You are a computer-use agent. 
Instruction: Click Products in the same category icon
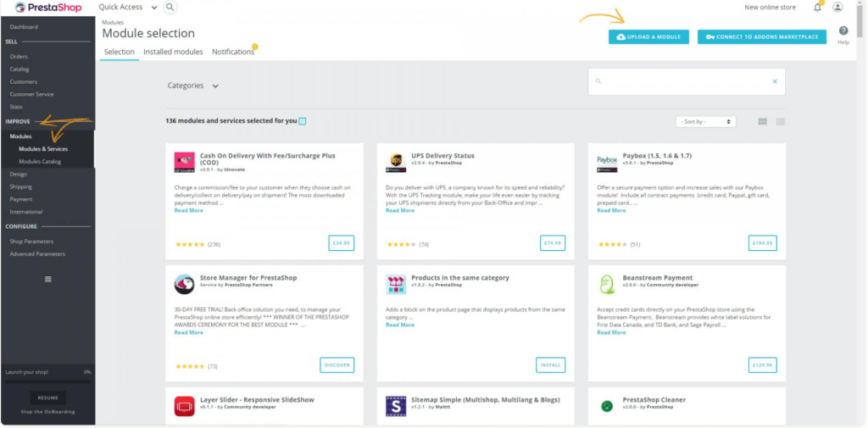396,284
